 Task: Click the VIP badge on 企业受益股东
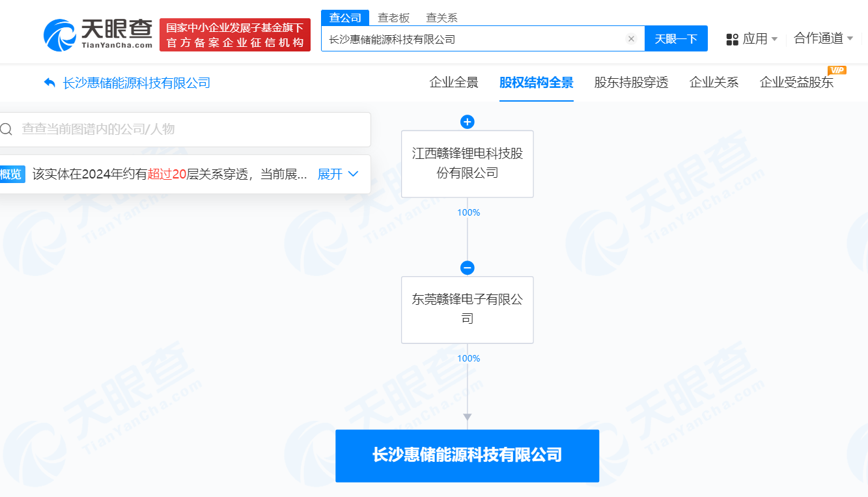[x=837, y=70]
